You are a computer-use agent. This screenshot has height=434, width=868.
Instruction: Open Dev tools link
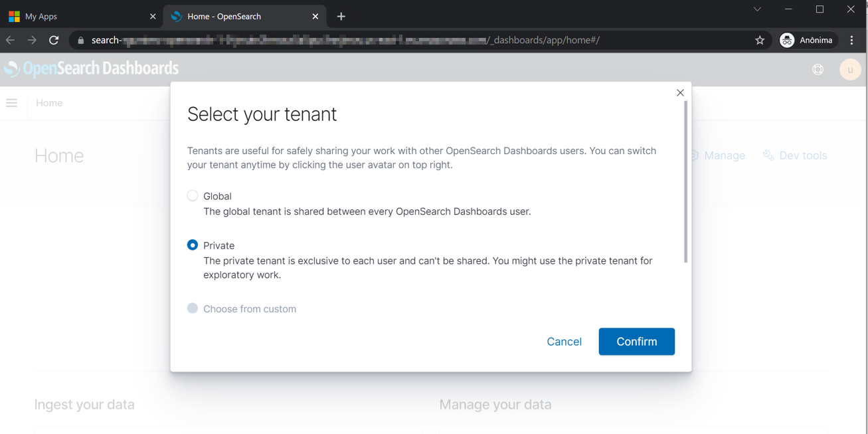click(795, 156)
